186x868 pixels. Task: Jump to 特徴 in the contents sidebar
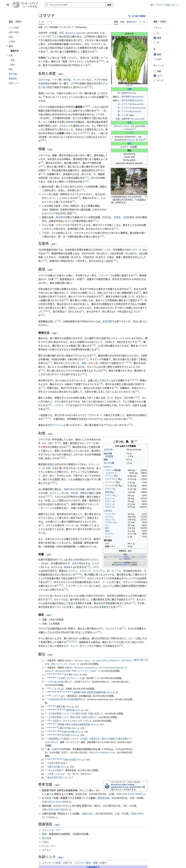click(11, 37)
